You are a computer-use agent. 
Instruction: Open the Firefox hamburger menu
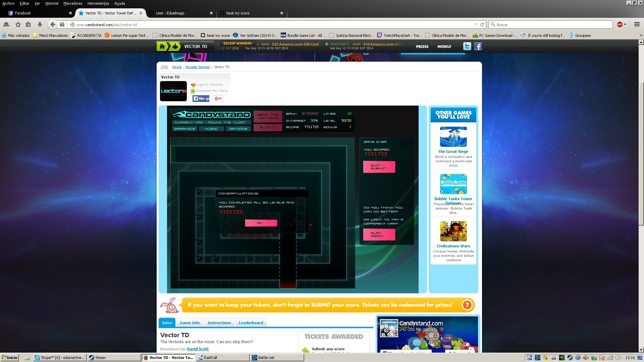(637, 24)
